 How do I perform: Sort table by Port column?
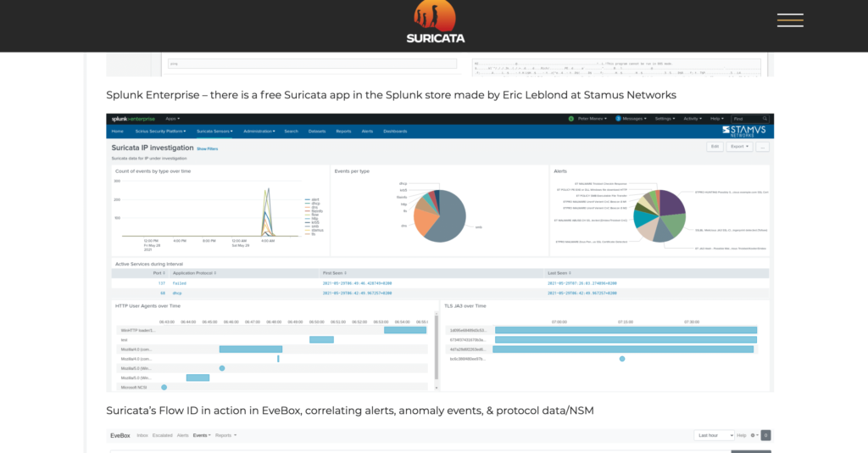pos(159,273)
